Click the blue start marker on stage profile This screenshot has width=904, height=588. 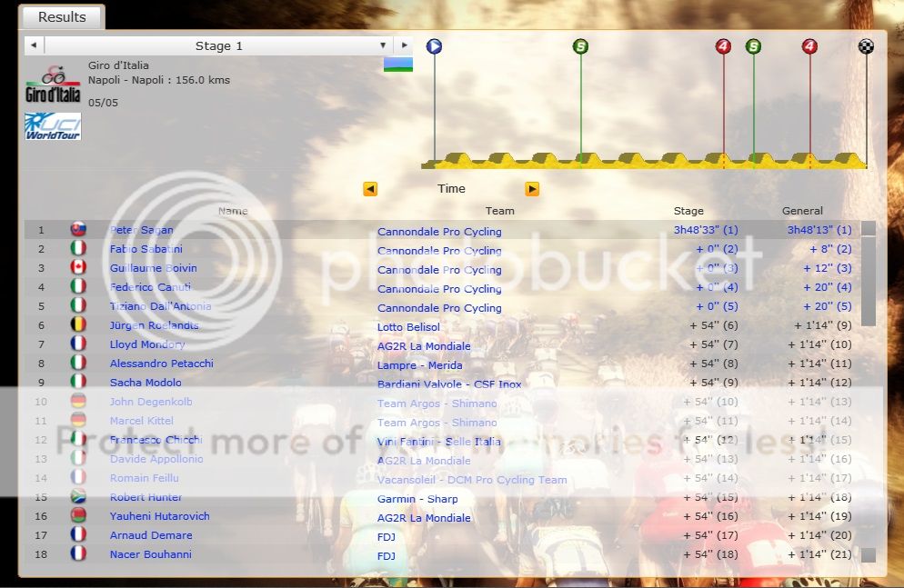434,46
